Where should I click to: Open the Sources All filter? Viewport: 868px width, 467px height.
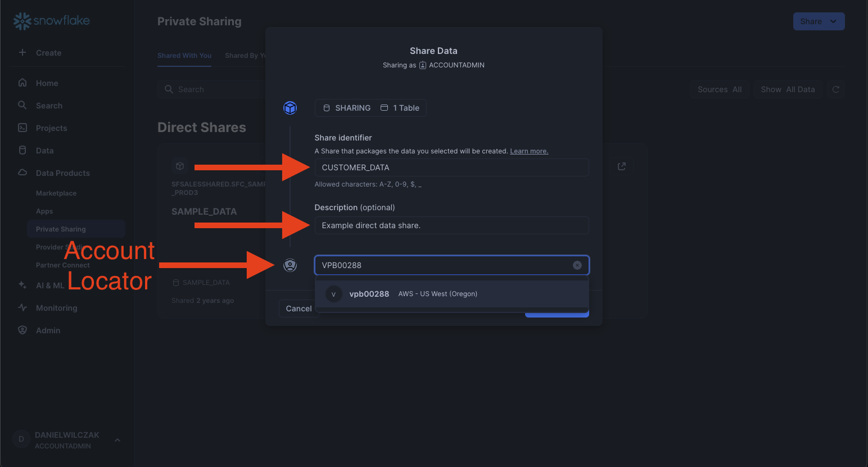click(x=719, y=89)
